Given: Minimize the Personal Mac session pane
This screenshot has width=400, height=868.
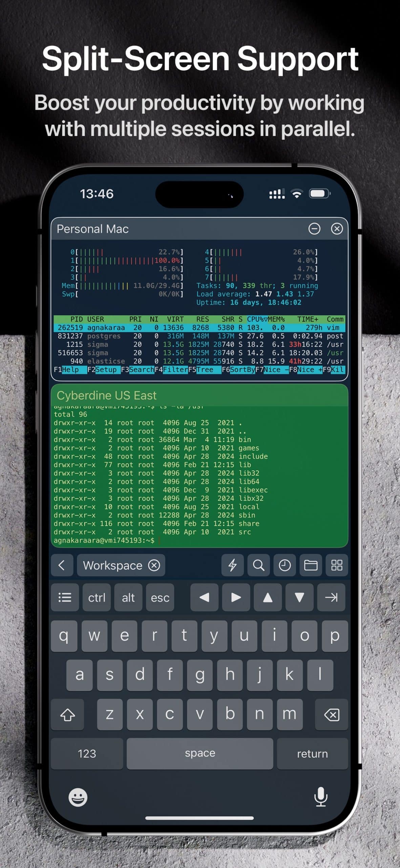Looking at the screenshot, I should point(314,229).
